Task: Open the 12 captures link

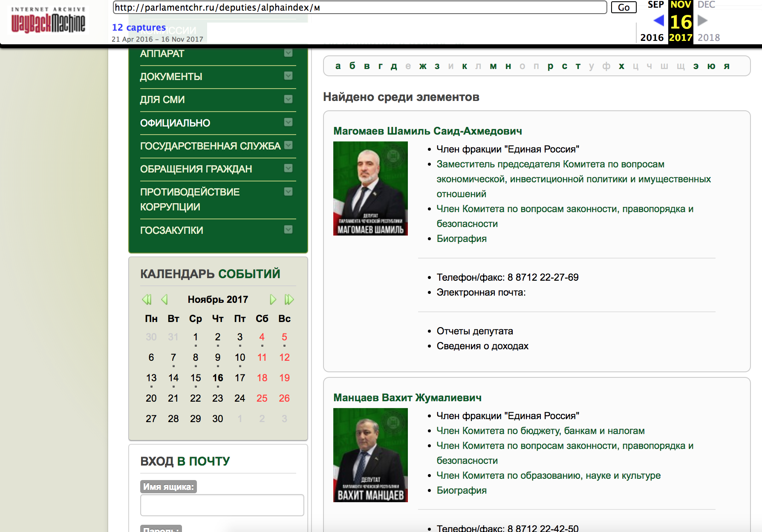Action: tap(139, 27)
